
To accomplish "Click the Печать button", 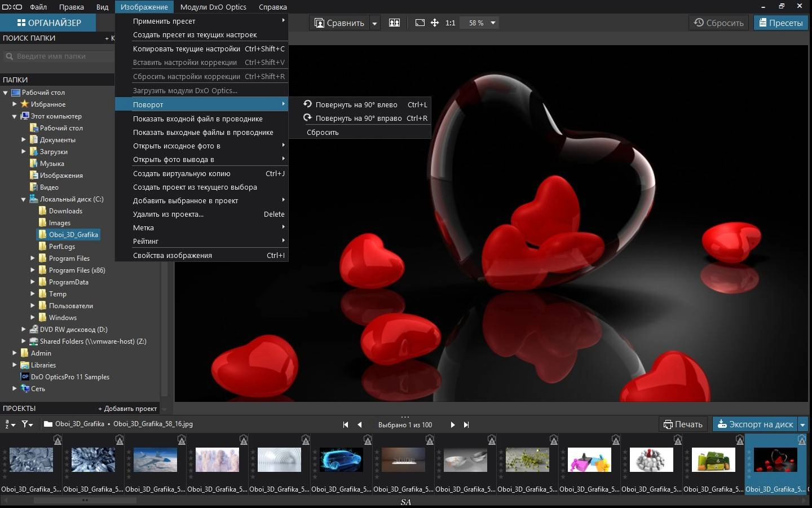I will (x=683, y=424).
